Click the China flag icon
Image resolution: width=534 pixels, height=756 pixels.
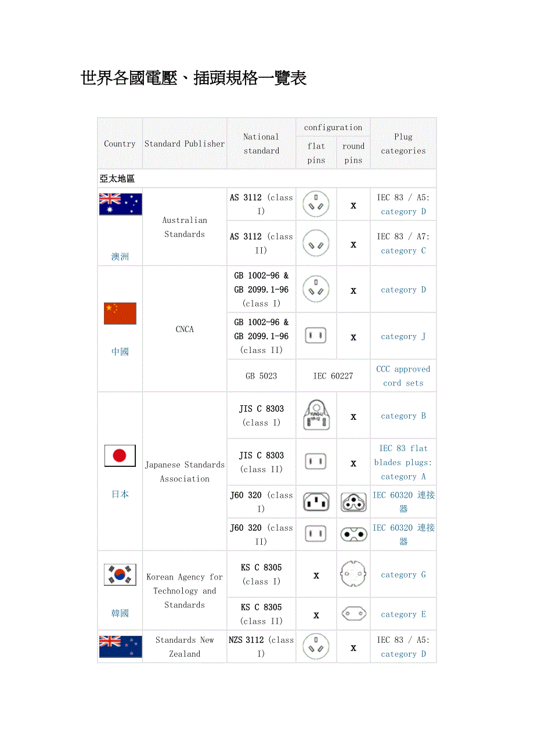[x=120, y=314]
